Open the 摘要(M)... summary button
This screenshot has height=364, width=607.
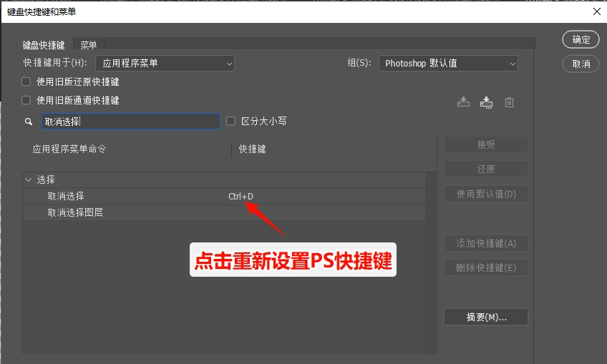(485, 317)
